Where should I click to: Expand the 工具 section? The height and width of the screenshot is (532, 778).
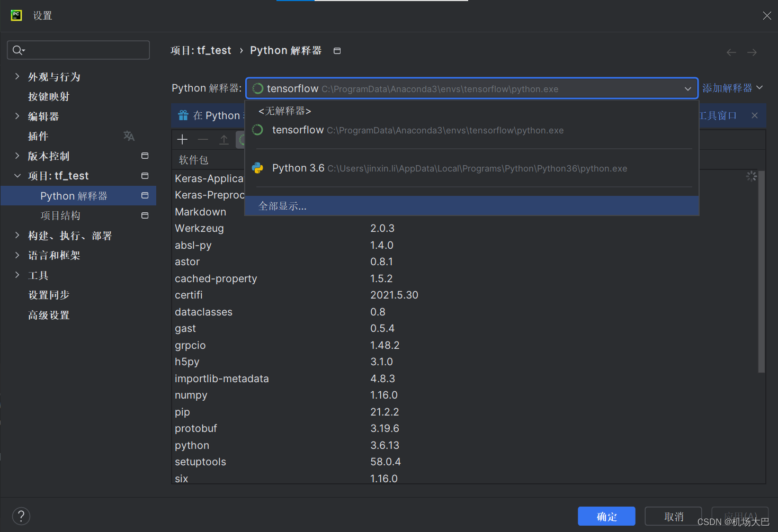coord(17,275)
